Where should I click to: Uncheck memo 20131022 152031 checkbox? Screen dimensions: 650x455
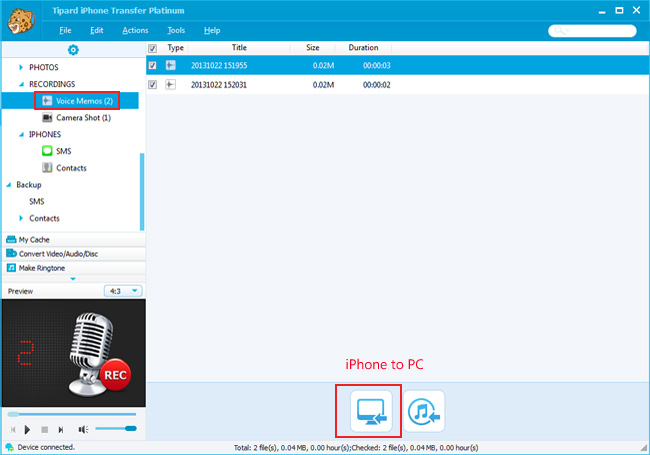(x=153, y=85)
